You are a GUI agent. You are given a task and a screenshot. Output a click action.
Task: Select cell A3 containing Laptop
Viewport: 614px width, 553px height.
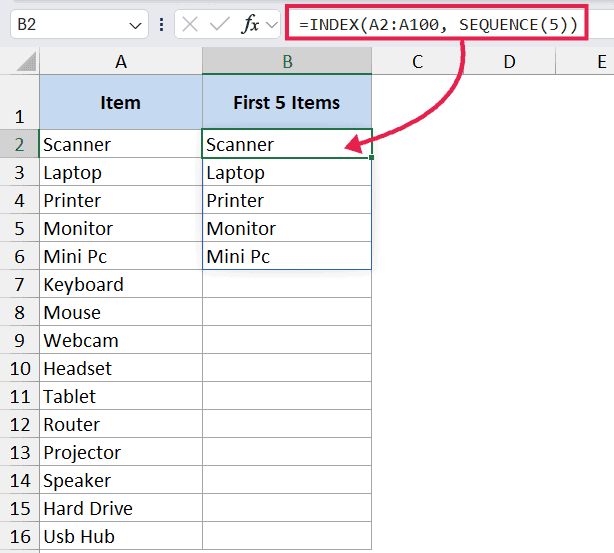coord(121,172)
